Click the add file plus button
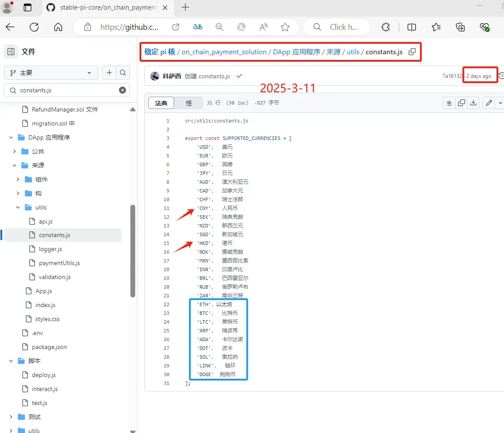The height and width of the screenshot is (433, 504). point(109,73)
